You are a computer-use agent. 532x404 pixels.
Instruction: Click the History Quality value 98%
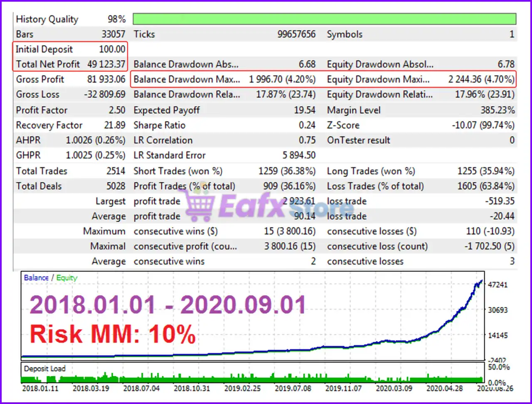pos(116,19)
